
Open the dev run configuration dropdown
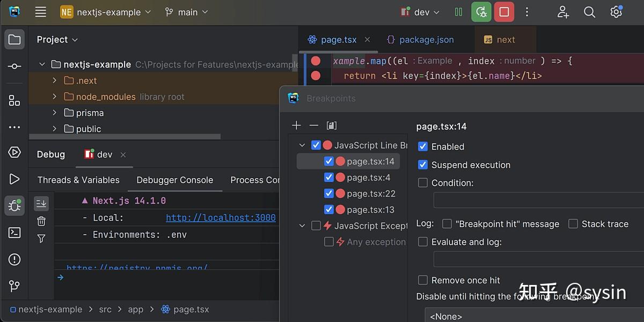[x=420, y=12]
